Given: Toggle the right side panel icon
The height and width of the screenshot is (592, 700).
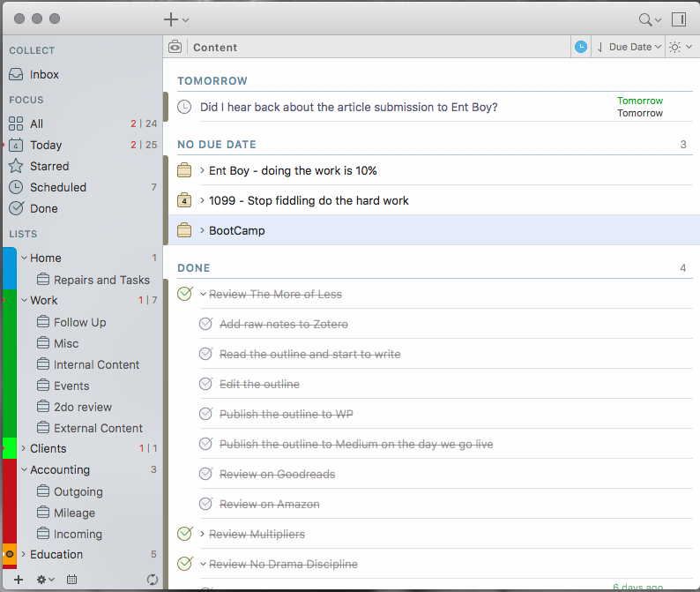Looking at the screenshot, I should tap(679, 19).
